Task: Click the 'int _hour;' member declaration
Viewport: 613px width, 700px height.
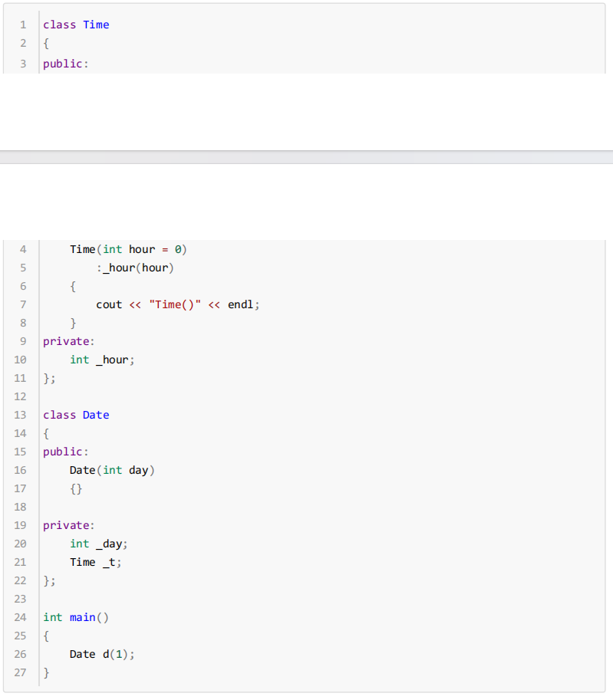Action: point(102,360)
